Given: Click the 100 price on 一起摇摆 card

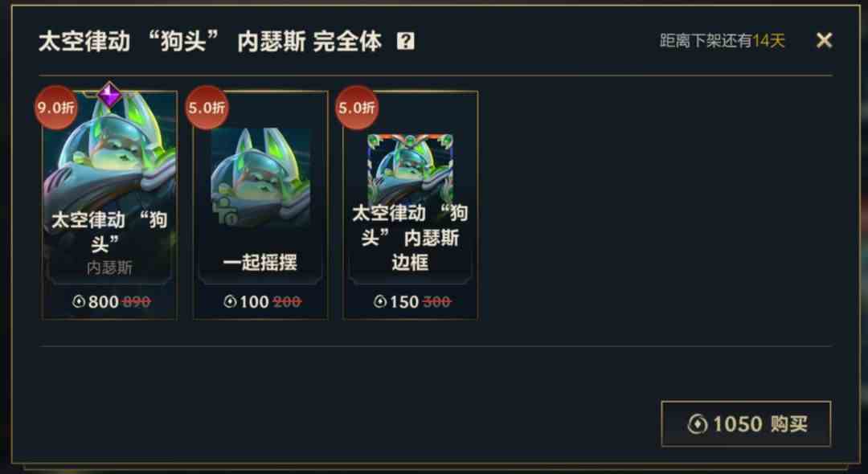Looking at the screenshot, I should tap(254, 301).
